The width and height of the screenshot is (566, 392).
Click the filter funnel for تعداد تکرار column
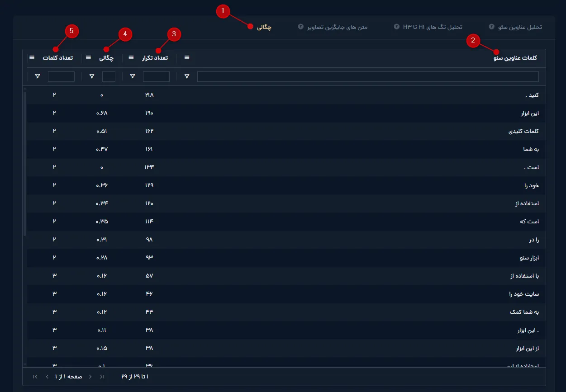pos(133,76)
